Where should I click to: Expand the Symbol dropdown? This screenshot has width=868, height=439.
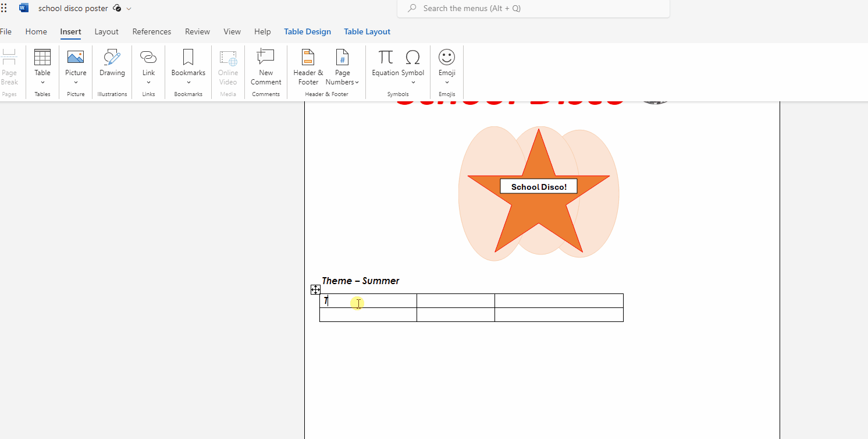coord(413,82)
